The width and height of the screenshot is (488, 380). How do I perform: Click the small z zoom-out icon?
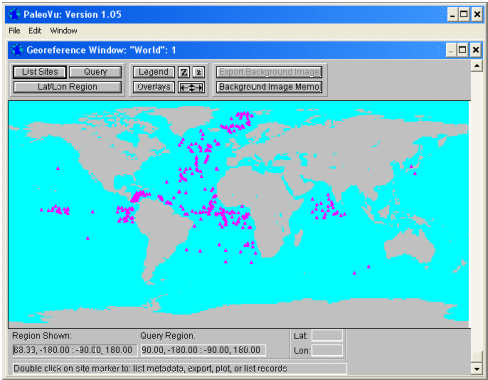pyautogui.click(x=199, y=72)
